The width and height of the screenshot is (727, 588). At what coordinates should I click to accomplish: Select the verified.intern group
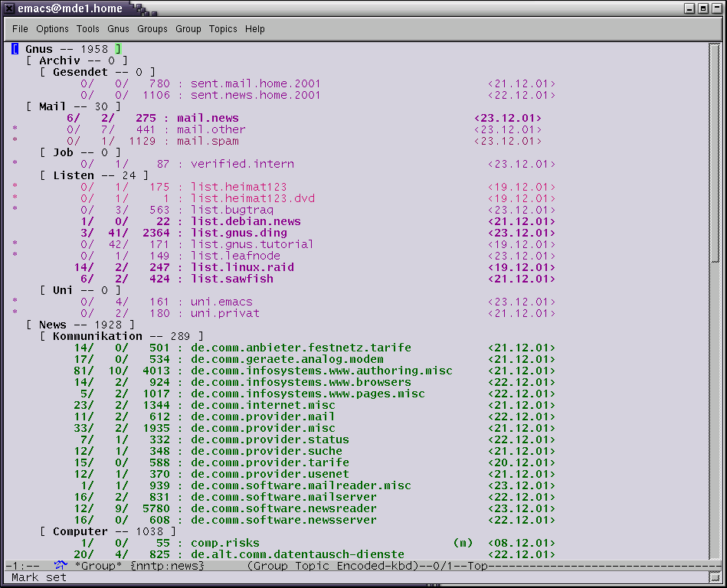click(x=242, y=164)
